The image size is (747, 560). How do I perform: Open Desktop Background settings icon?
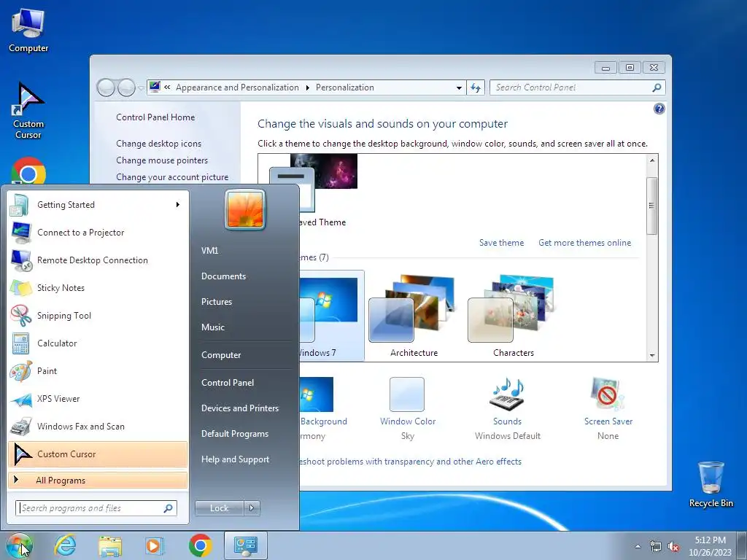pos(317,394)
